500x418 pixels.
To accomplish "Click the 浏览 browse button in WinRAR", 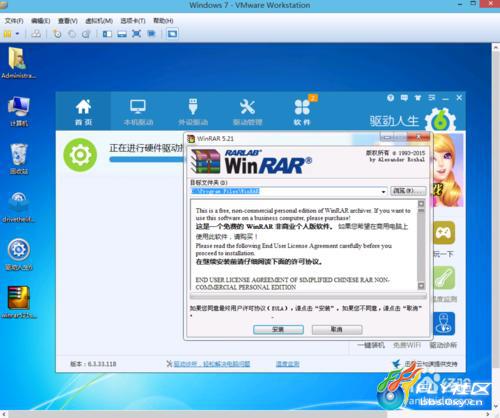I will 408,191.
